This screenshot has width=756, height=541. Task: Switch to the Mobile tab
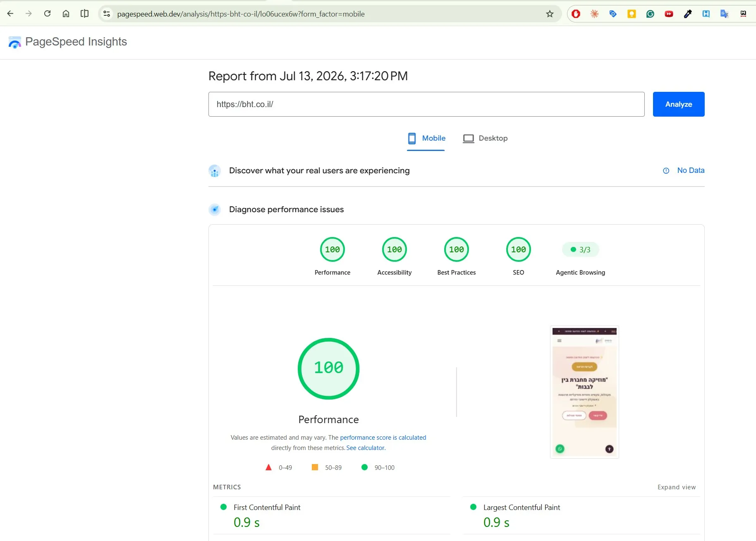426,138
